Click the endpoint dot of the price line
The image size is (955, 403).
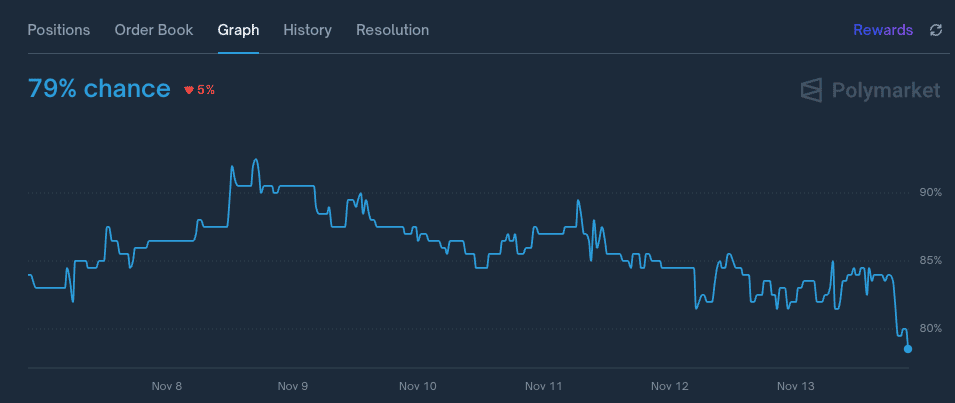[x=908, y=349]
